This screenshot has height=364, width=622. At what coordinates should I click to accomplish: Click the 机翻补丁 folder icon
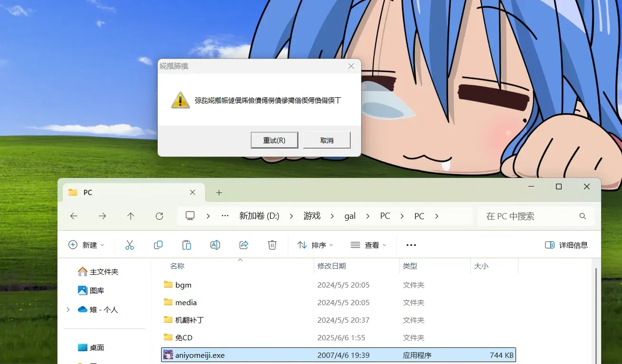tap(168, 319)
